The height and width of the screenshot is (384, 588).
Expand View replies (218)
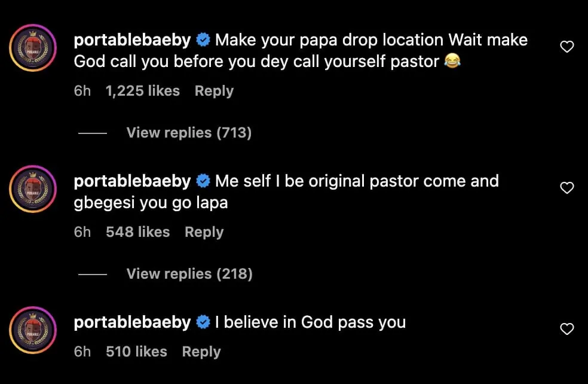coord(189,274)
